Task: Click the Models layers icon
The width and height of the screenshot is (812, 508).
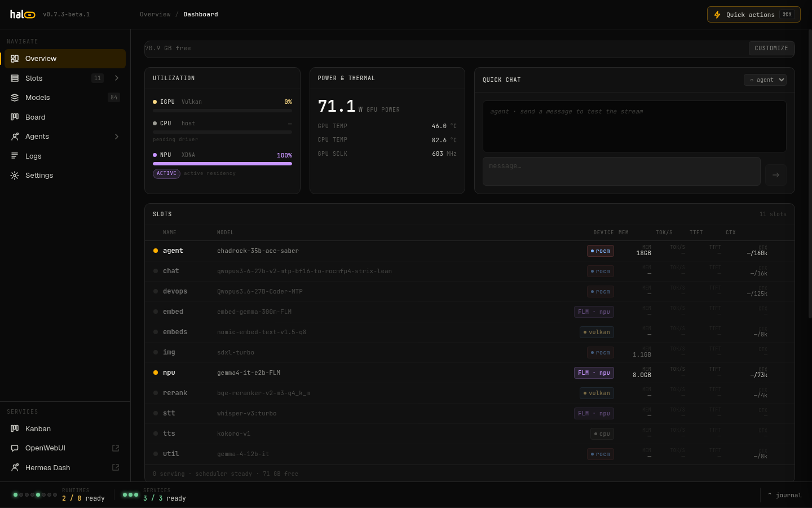Action: point(15,98)
